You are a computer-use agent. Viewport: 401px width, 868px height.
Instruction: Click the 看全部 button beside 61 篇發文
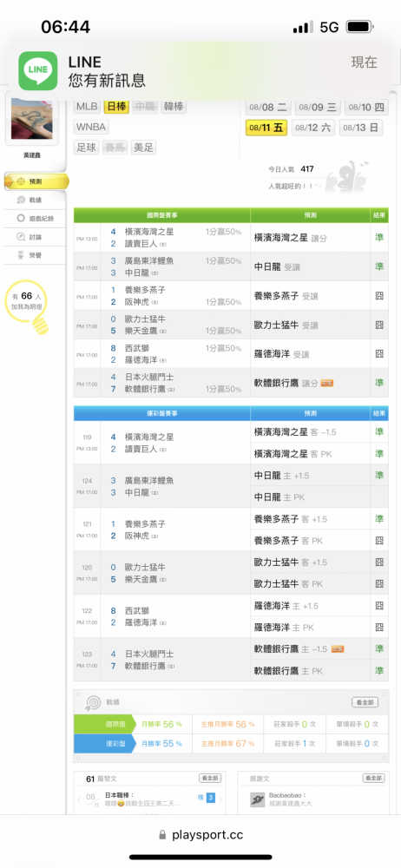click(x=210, y=779)
